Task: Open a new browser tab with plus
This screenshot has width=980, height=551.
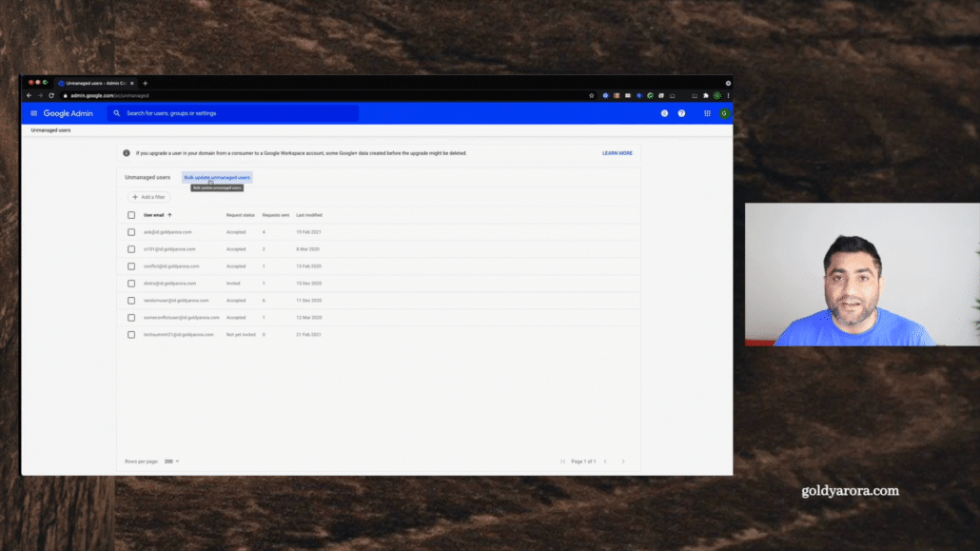Action: (x=145, y=83)
